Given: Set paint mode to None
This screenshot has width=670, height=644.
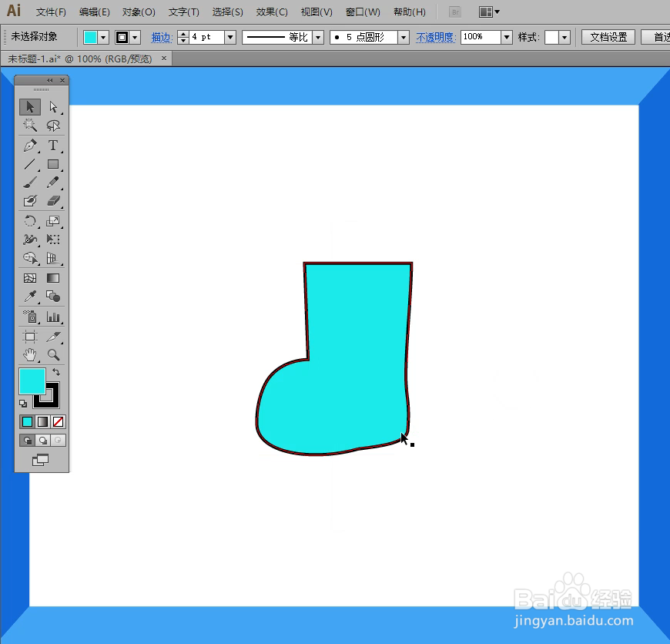Looking at the screenshot, I should click(x=58, y=422).
